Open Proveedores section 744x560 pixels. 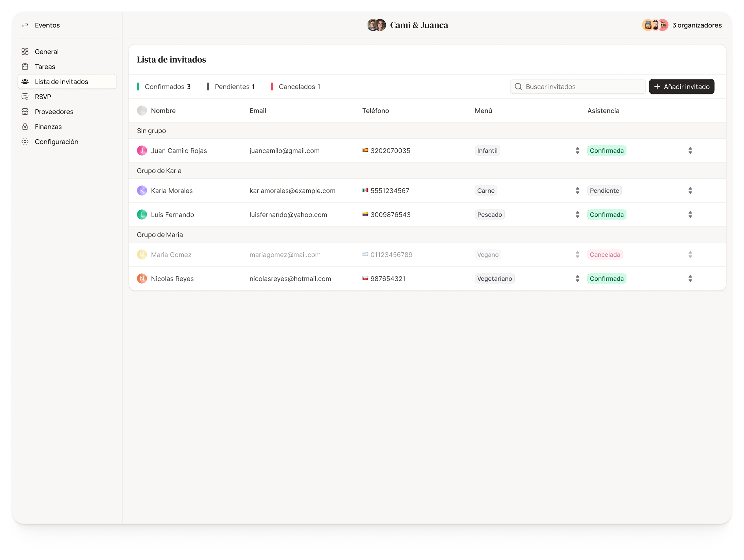pyautogui.click(x=67, y=111)
